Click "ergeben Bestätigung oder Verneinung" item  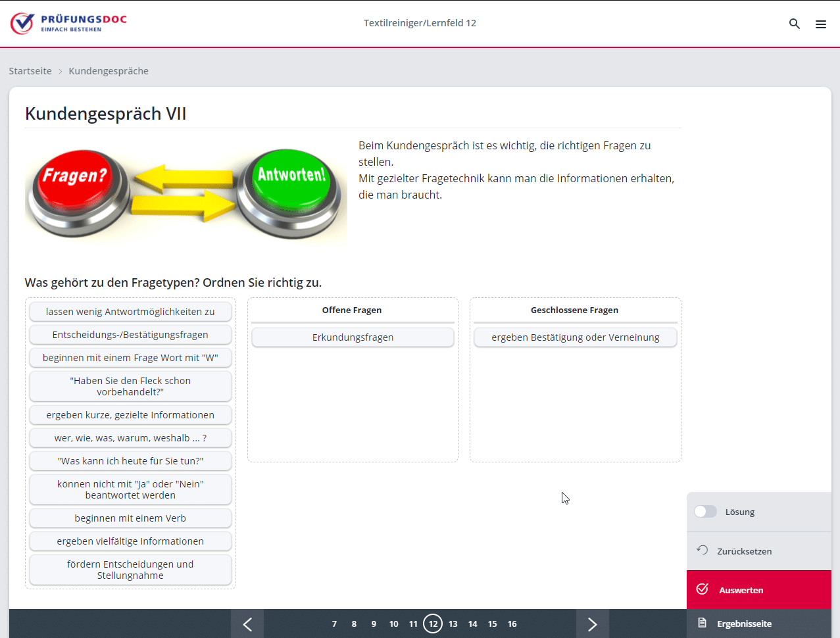tap(575, 337)
